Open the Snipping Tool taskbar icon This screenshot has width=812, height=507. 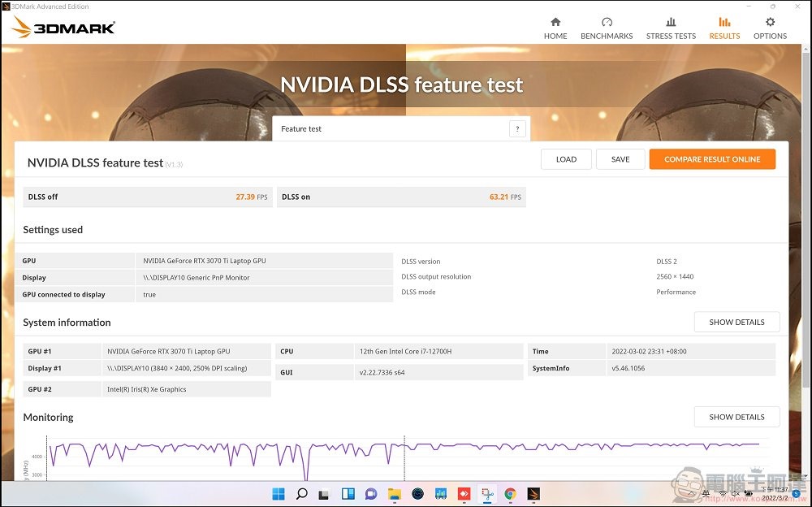tap(486, 494)
